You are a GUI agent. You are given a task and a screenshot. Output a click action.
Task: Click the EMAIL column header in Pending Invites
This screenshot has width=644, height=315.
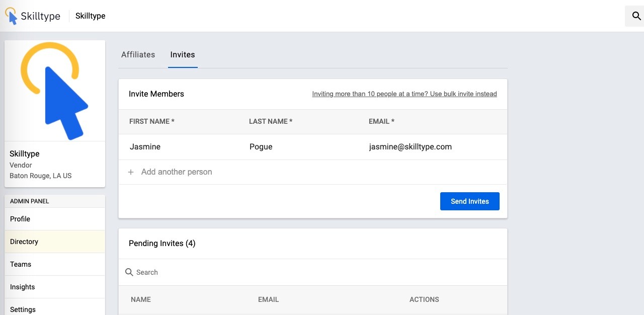click(x=268, y=299)
